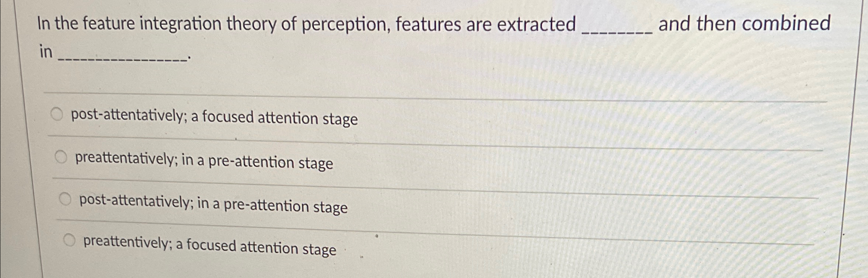Click the answer text "post-attentatively; a focused attention stage"
The width and height of the screenshot is (868, 278).
tap(214, 117)
